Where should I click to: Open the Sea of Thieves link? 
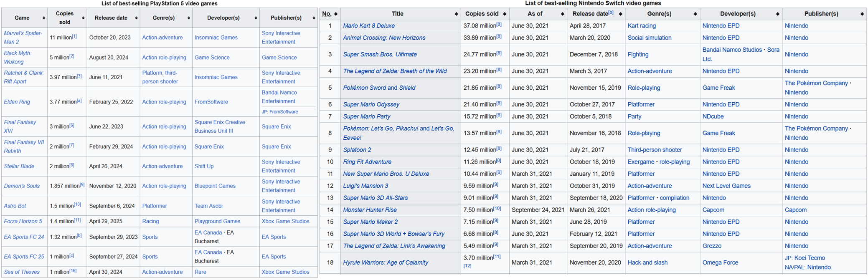coord(22,272)
